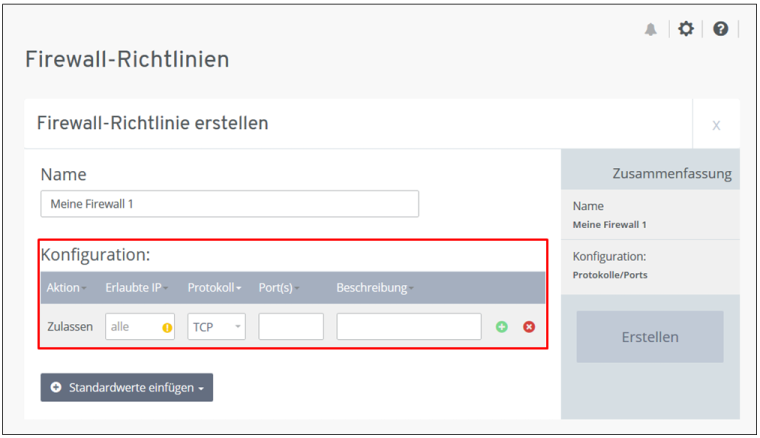
Task: Click the yellow warning icon in the IP field
Action: pyautogui.click(x=167, y=328)
